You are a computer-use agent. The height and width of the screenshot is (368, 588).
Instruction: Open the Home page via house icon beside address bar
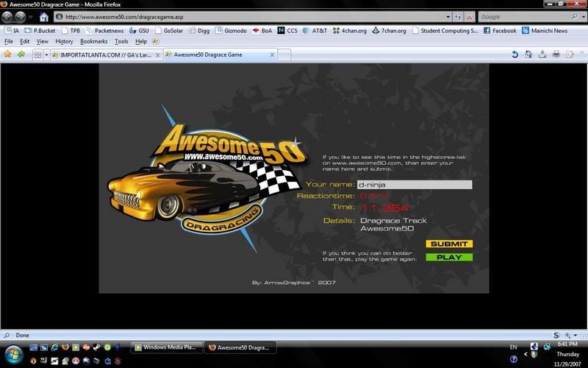(x=44, y=17)
